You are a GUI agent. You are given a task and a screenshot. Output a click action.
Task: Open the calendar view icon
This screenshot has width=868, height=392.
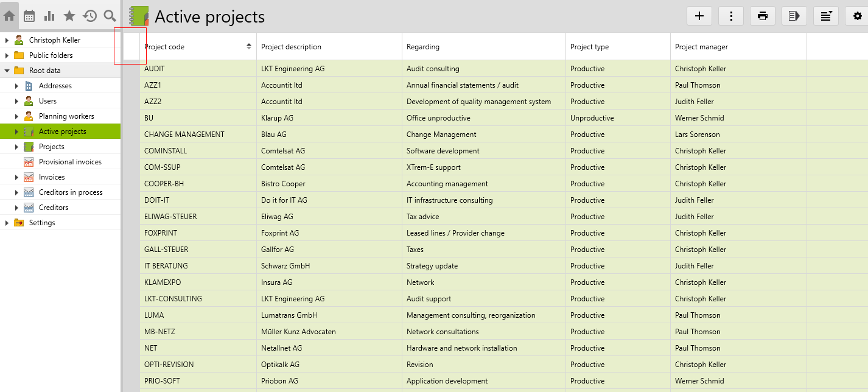[29, 16]
